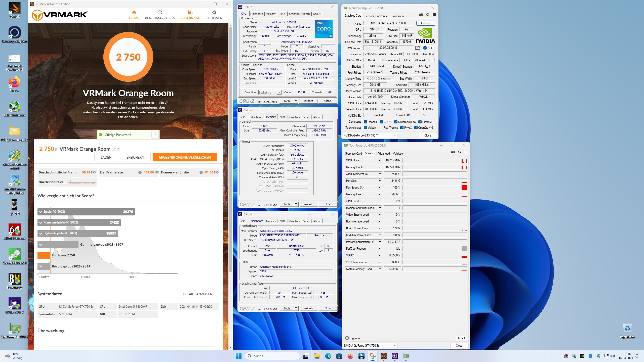Click the VRMark HOME house icon
644x362 pixels.
(x=134, y=12)
